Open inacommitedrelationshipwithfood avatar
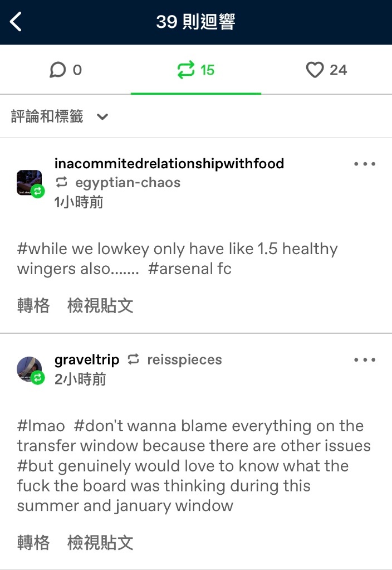392x570 pixels. point(30,183)
